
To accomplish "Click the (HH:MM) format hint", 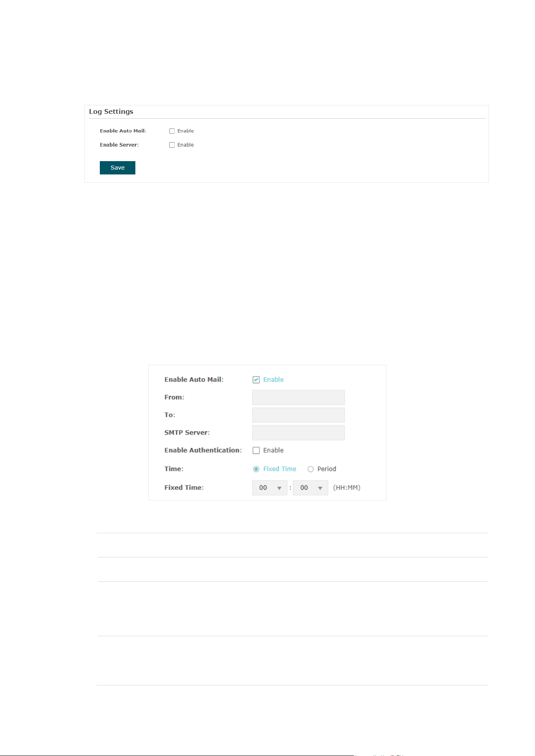I will (347, 488).
